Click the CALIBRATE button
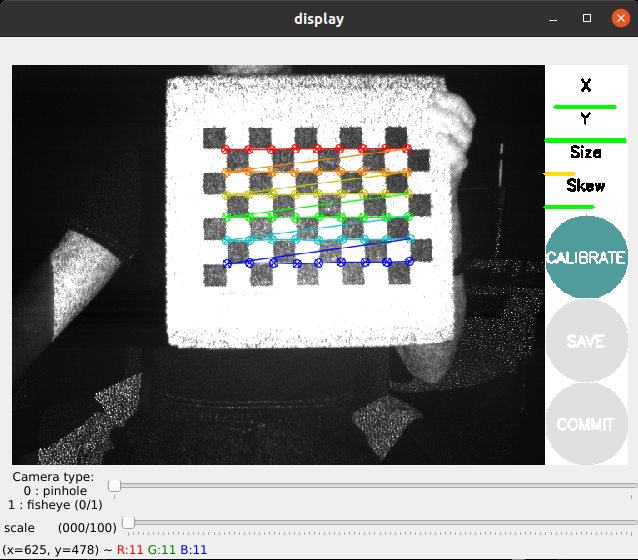This screenshot has width=638, height=560. coord(586,257)
